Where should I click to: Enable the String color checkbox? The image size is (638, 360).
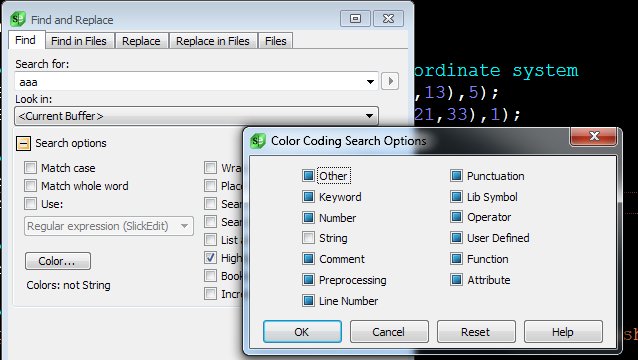308,238
